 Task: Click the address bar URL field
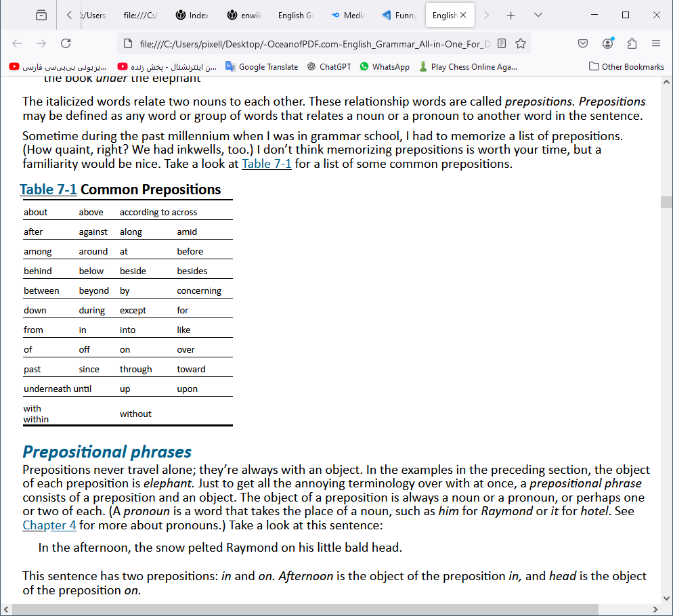(x=315, y=44)
